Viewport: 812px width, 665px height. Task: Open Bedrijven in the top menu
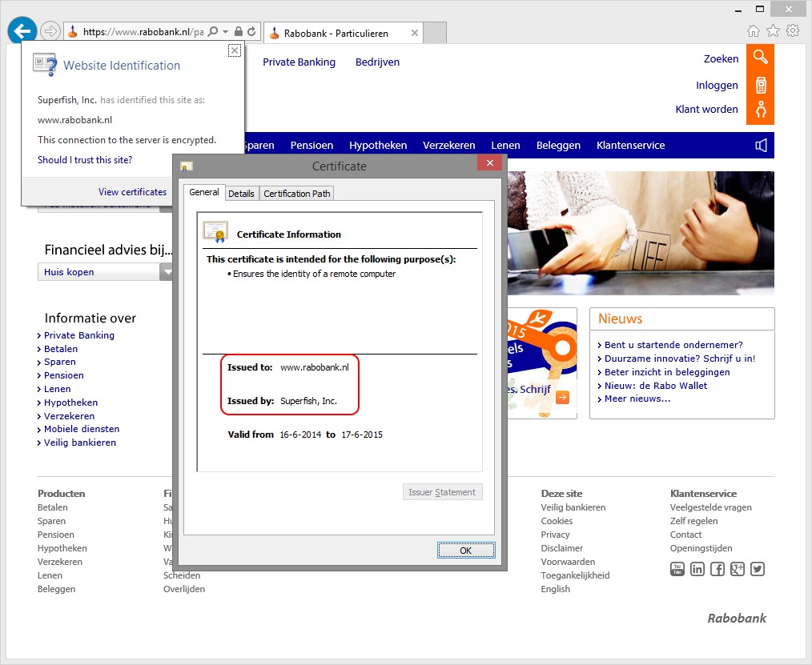click(377, 62)
